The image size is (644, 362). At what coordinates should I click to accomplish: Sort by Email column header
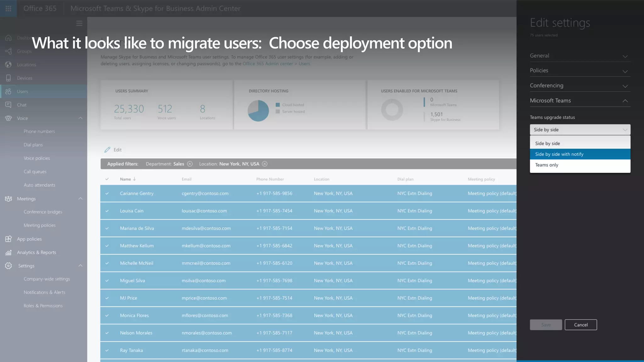pyautogui.click(x=186, y=179)
